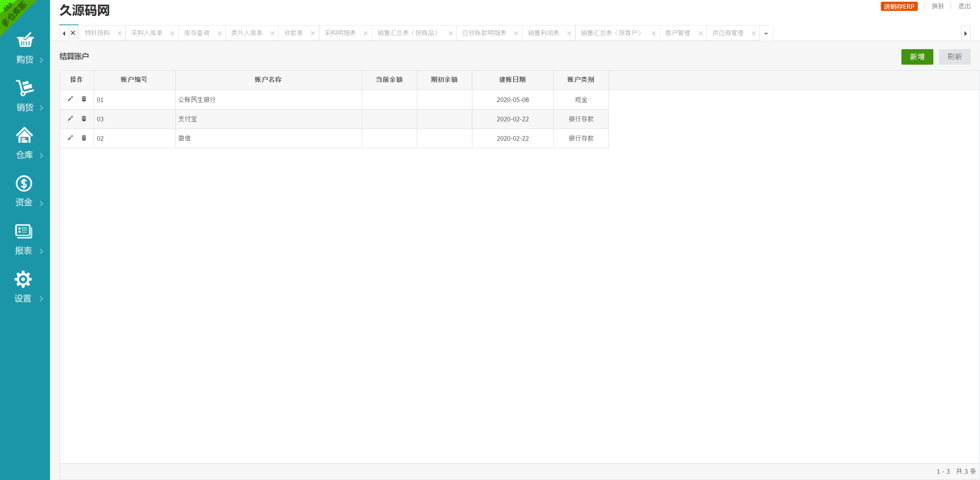
Task: Edit the 公账民生银行 account with pencil icon
Action: 70,99
